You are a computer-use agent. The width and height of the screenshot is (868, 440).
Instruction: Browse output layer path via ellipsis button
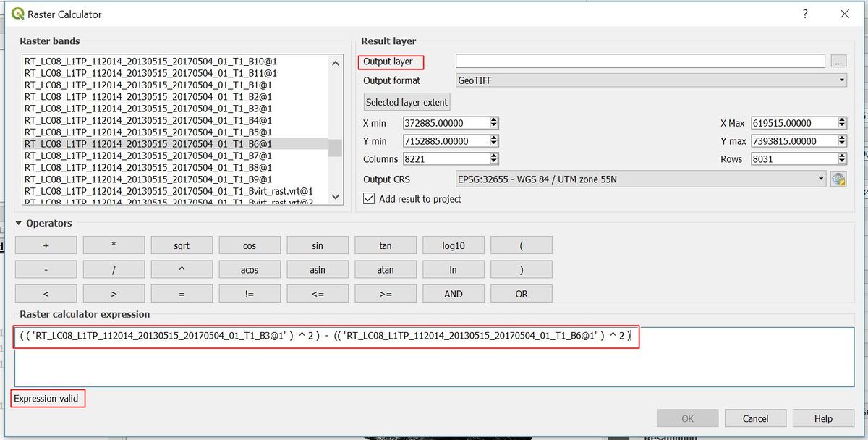838,61
